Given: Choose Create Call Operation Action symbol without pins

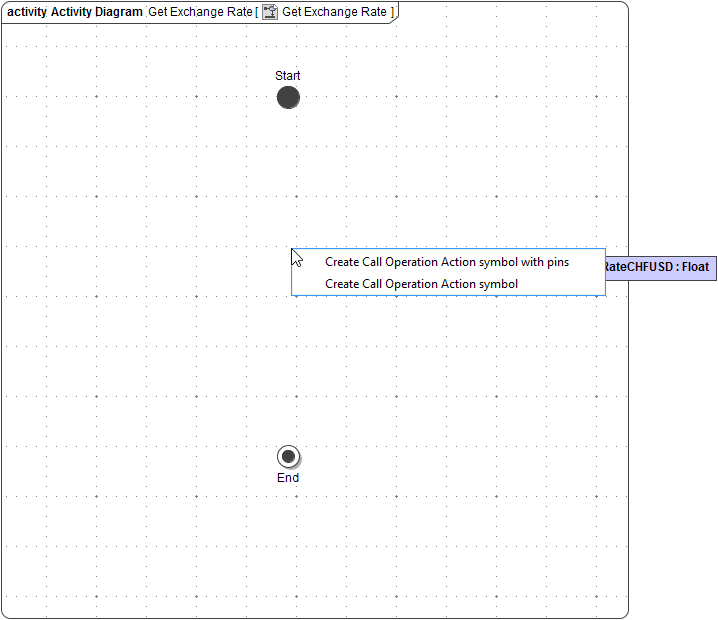Looking at the screenshot, I should pos(421,284).
